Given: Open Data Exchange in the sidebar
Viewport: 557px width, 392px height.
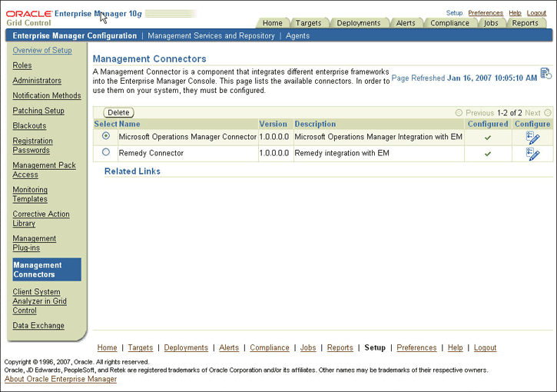Looking at the screenshot, I should pos(38,326).
